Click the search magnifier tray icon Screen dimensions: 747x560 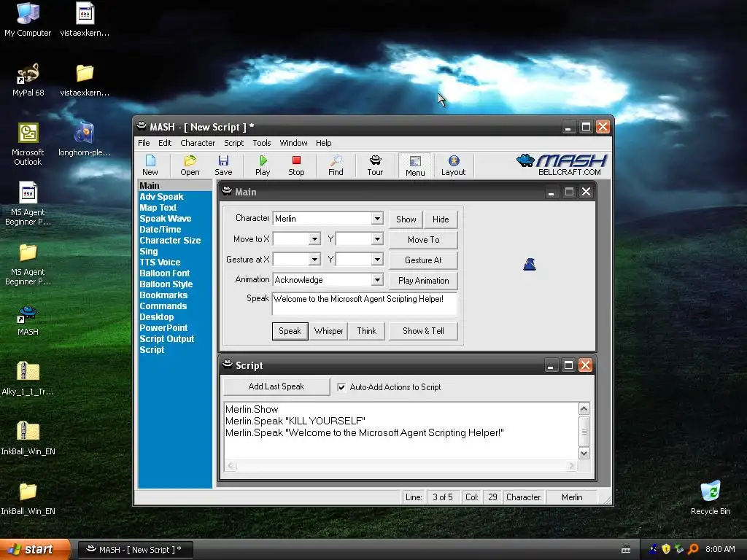(x=693, y=549)
